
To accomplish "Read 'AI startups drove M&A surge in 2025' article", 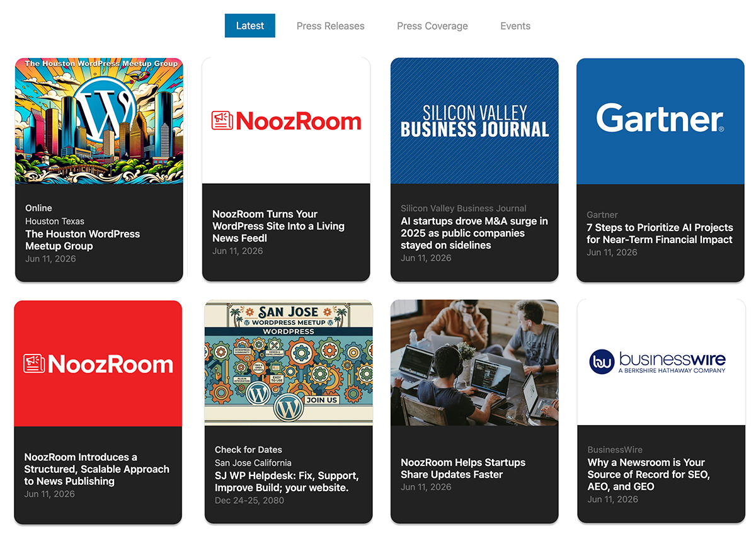I will (x=474, y=233).
